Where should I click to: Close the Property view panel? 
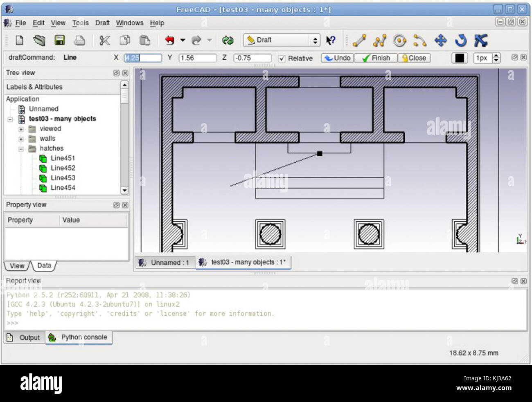pyautogui.click(x=125, y=205)
